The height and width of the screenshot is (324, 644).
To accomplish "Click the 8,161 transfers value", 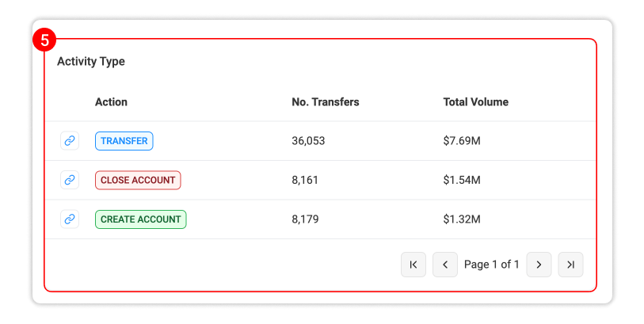I will click(305, 180).
